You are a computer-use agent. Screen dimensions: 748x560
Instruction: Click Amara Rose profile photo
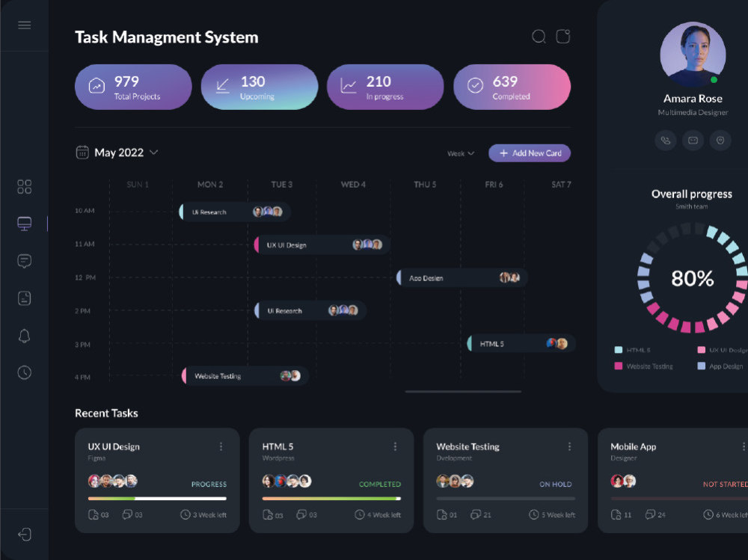[x=693, y=55]
